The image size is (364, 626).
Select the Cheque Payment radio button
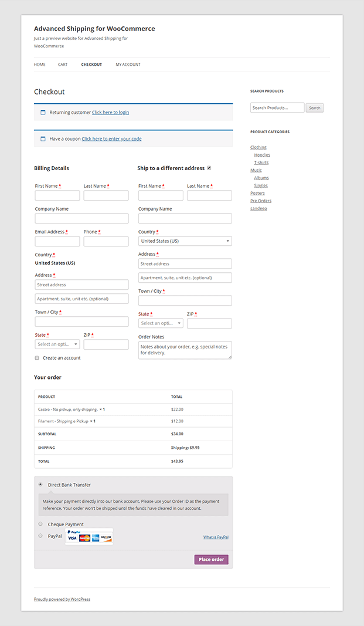click(x=40, y=524)
